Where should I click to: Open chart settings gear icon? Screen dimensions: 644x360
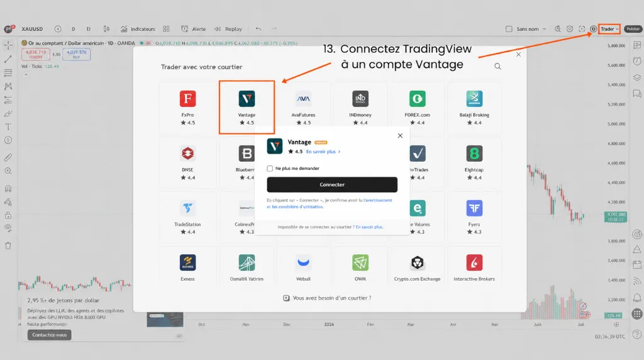click(x=570, y=29)
